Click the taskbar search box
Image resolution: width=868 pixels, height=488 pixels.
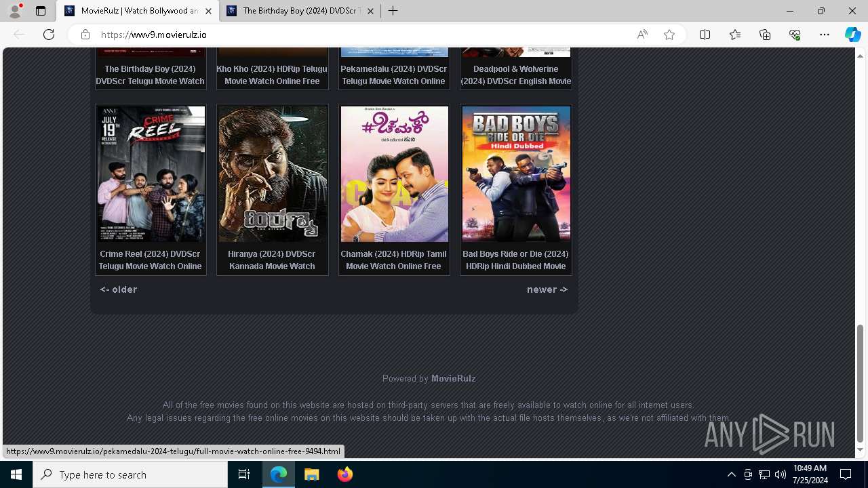[x=130, y=474]
